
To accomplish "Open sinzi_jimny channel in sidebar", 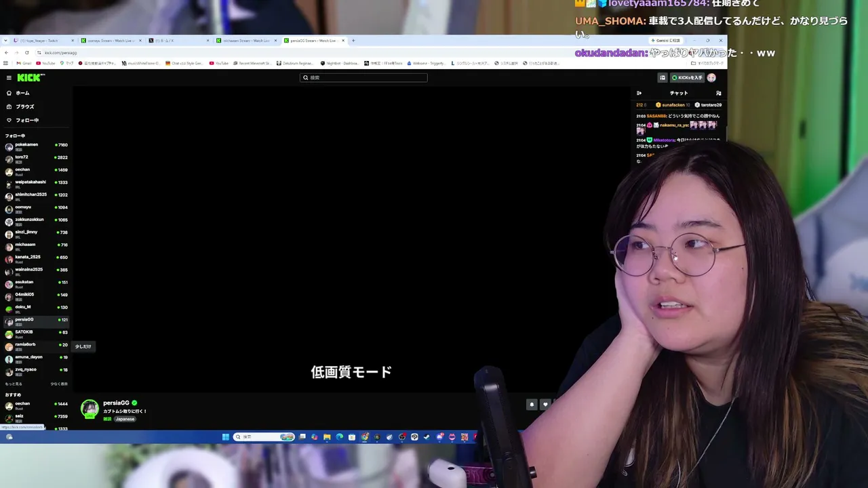I will point(36,233).
